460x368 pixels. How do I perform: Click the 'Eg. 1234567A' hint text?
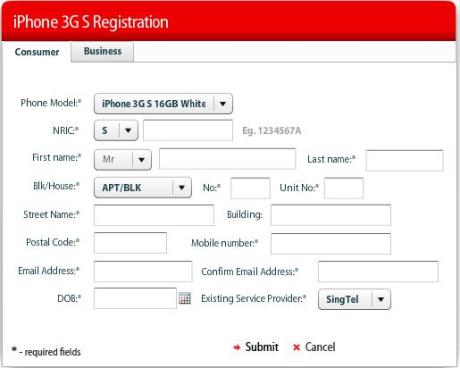pos(272,131)
